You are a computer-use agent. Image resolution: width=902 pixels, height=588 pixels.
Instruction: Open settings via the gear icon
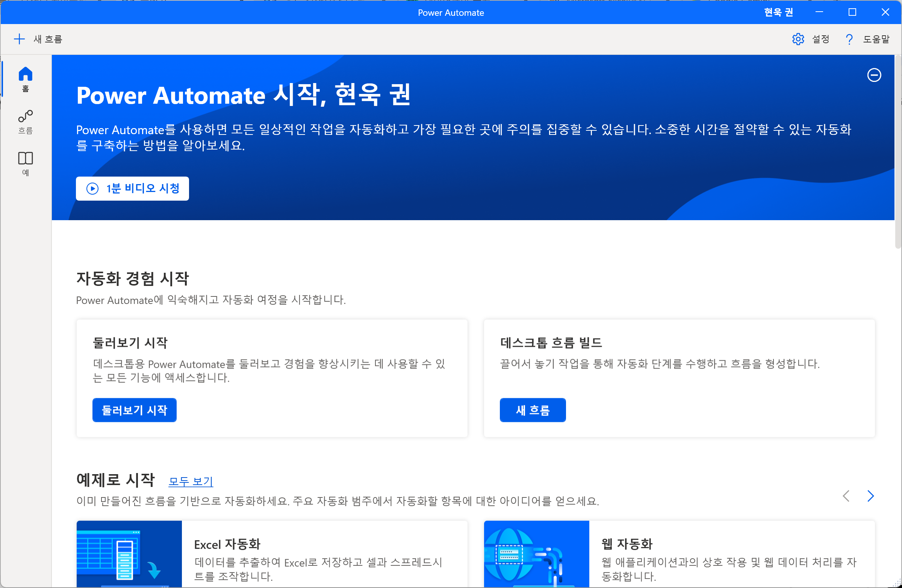(798, 39)
